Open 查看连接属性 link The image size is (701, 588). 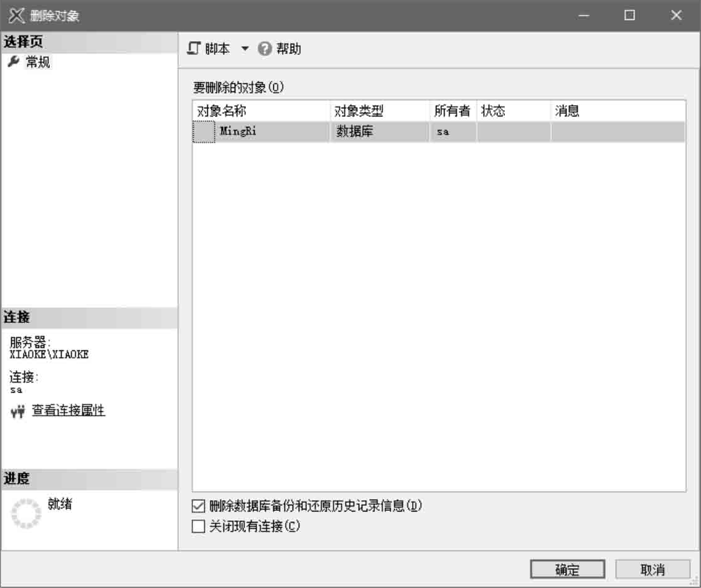pos(68,410)
